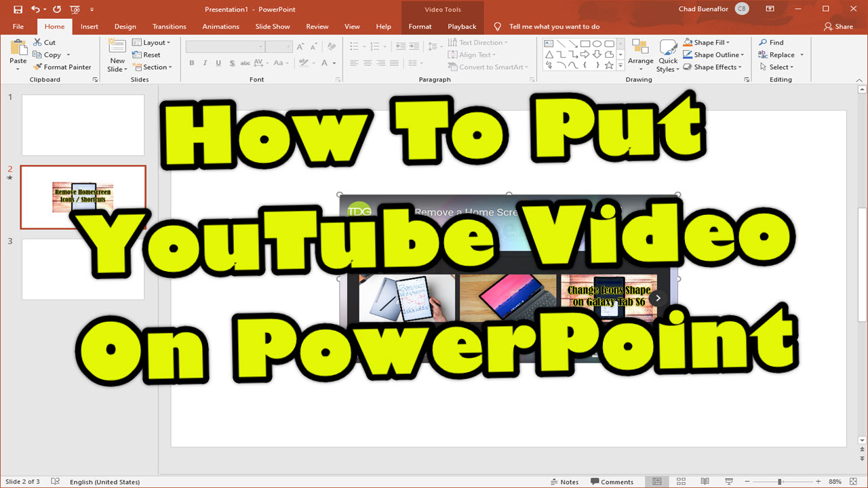The image size is (868, 488).
Task: Toggle bold text formatting
Action: 192,62
